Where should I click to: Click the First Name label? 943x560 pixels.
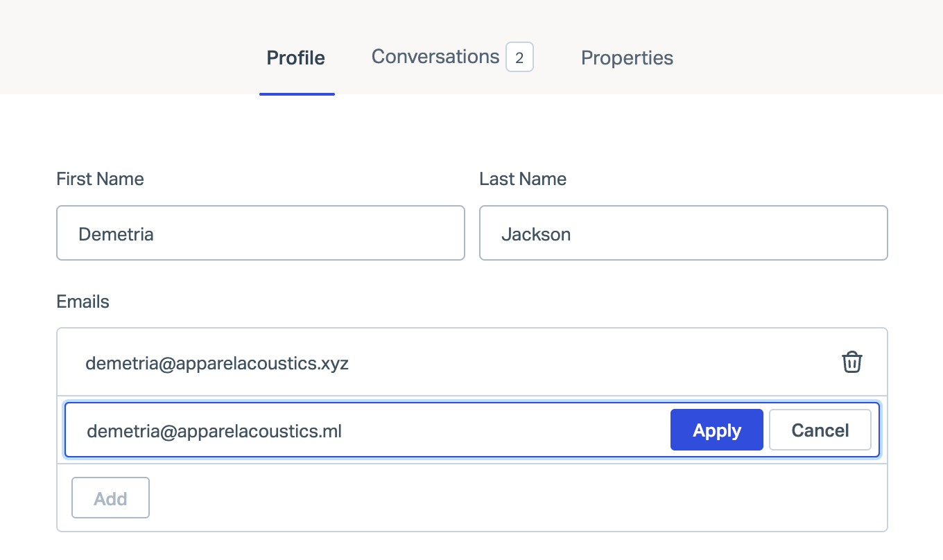click(x=100, y=179)
